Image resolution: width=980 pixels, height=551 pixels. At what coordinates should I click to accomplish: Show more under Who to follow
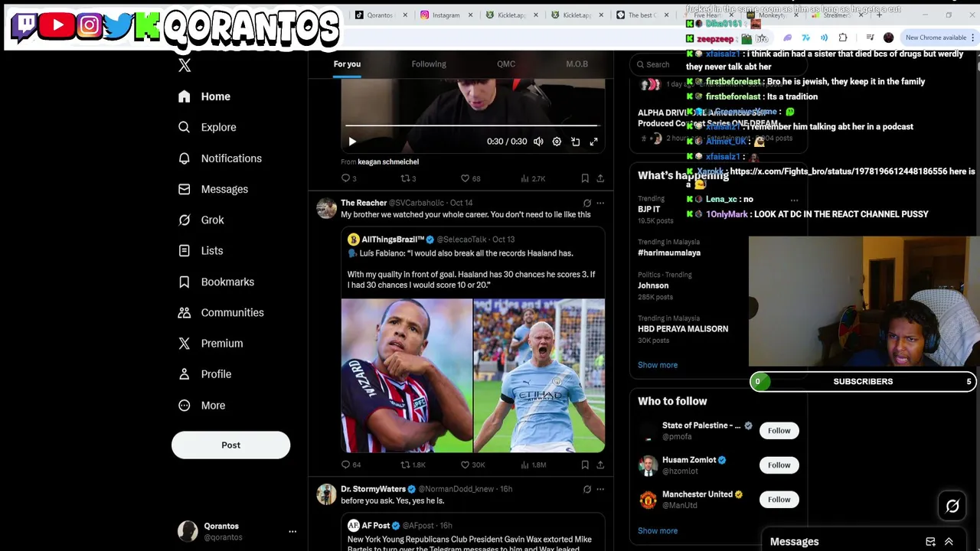point(658,531)
